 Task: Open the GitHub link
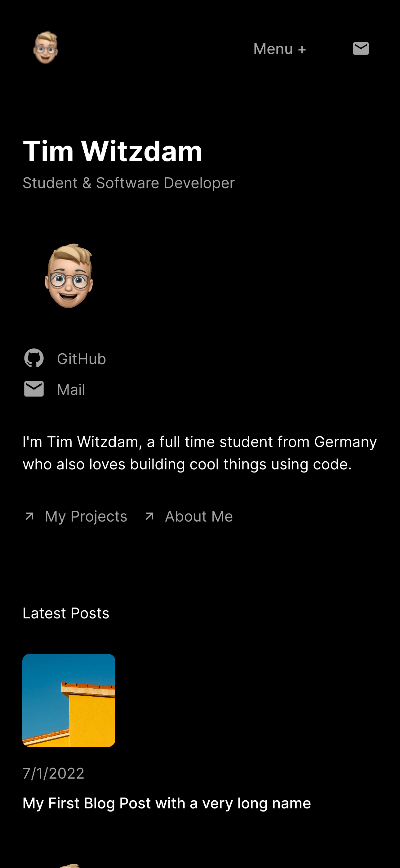[82, 359]
